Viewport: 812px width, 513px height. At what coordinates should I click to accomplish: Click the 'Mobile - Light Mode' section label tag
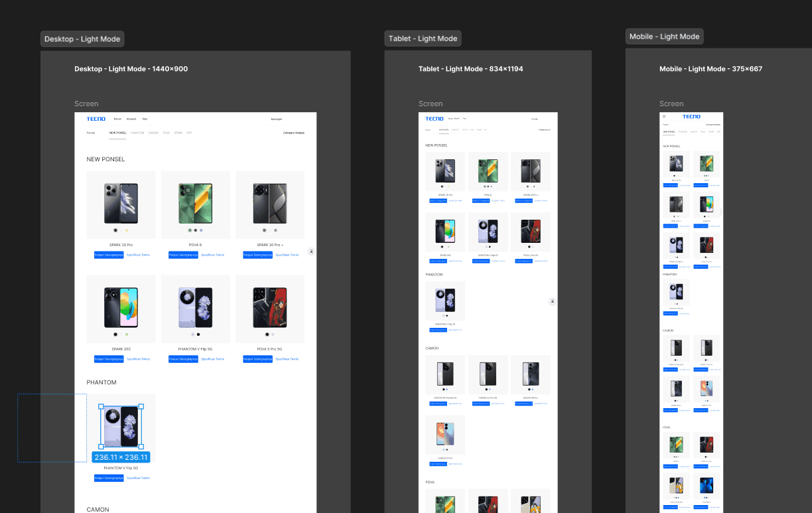[x=664, y=37]
